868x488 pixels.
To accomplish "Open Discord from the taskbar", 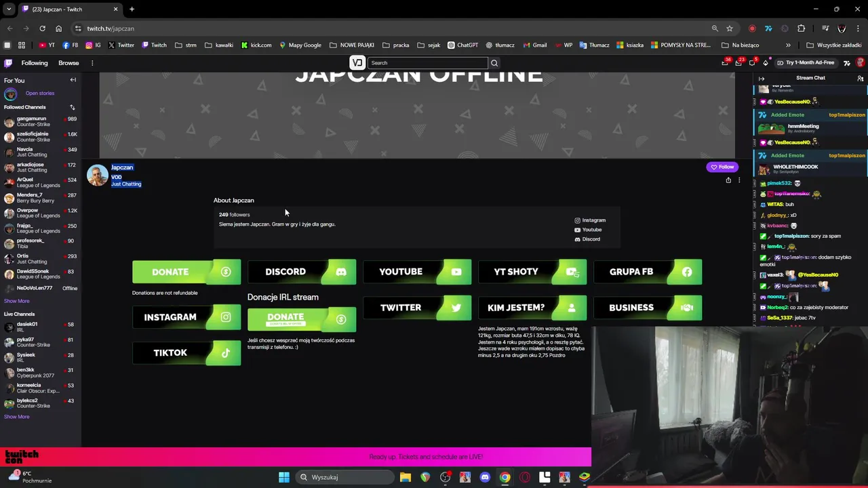I will point(485,477).
